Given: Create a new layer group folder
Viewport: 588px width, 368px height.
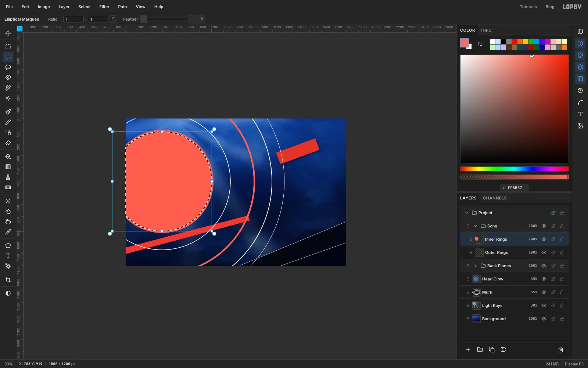Looking at the screenshot, I should tap(480, 350).
